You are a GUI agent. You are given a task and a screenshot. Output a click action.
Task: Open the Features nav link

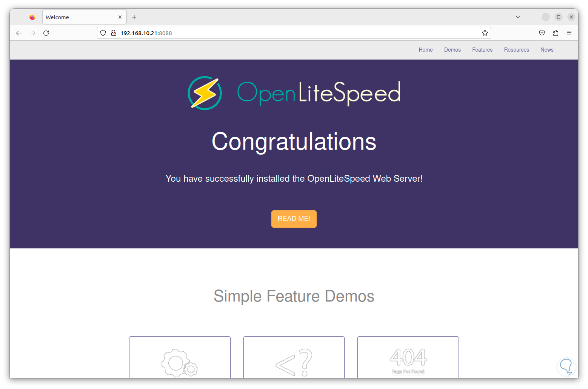[482, 50]
